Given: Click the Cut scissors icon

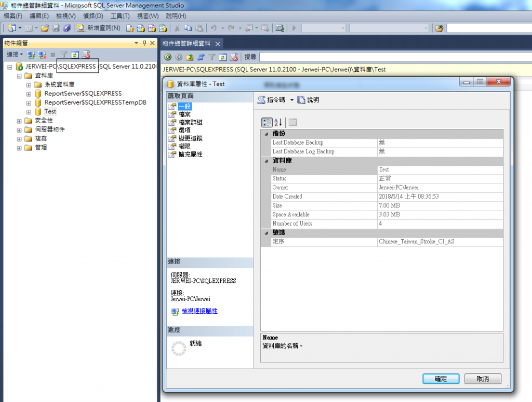Looking at the screenshot, I should coord(177,28).
